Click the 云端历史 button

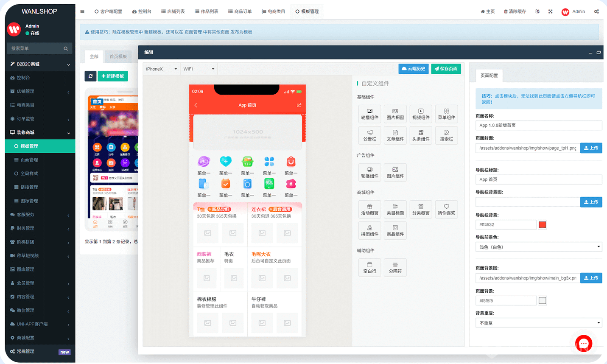point(413,69)
